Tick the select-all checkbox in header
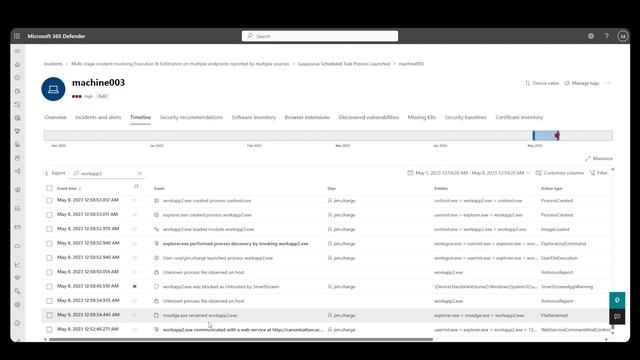This screenshot has height=360, width=640. click(49, 188)
